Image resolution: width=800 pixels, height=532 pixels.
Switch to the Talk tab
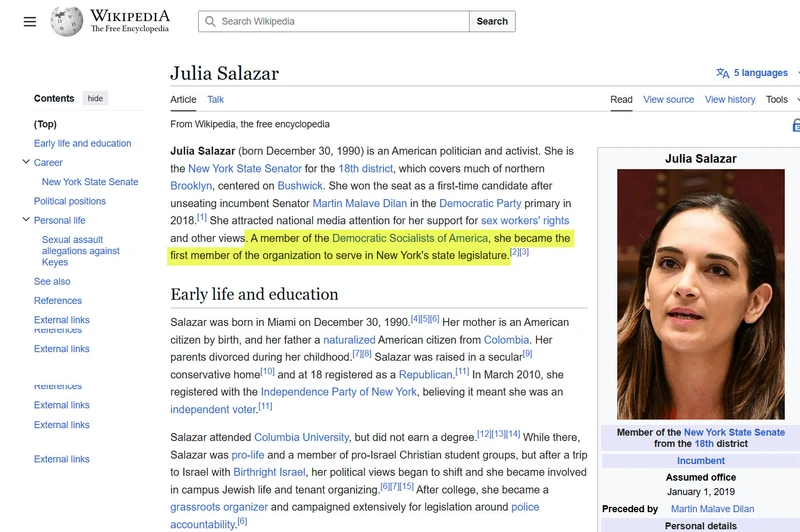tap(215, 99)
